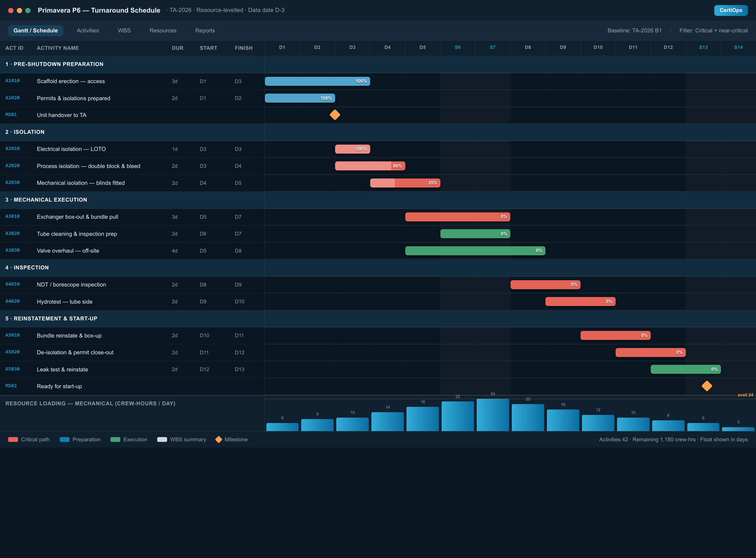Select the Hydrotest tube side Gantt bar

pos(580,301)
